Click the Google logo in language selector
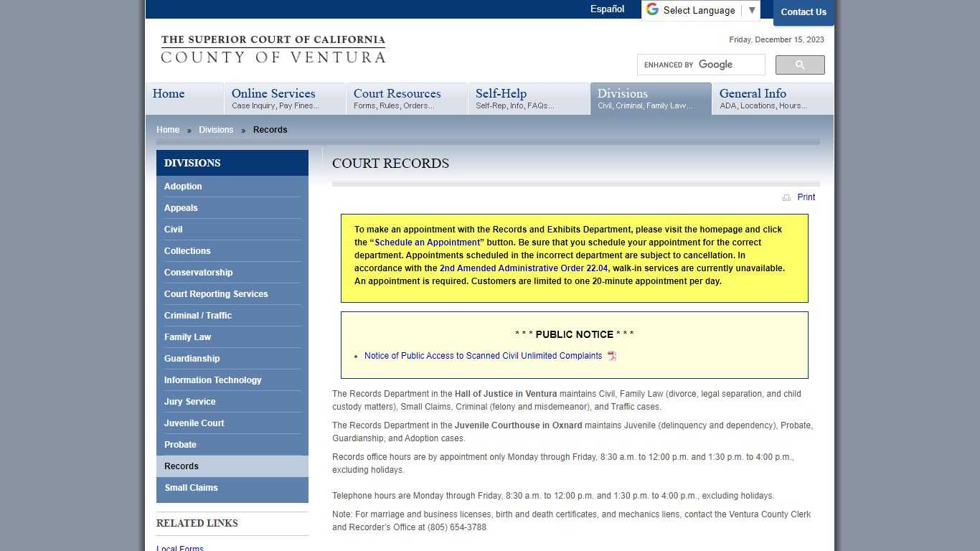The height and width of the screenshot is (551, 980). pyautogui.click(x=652, y=9)
